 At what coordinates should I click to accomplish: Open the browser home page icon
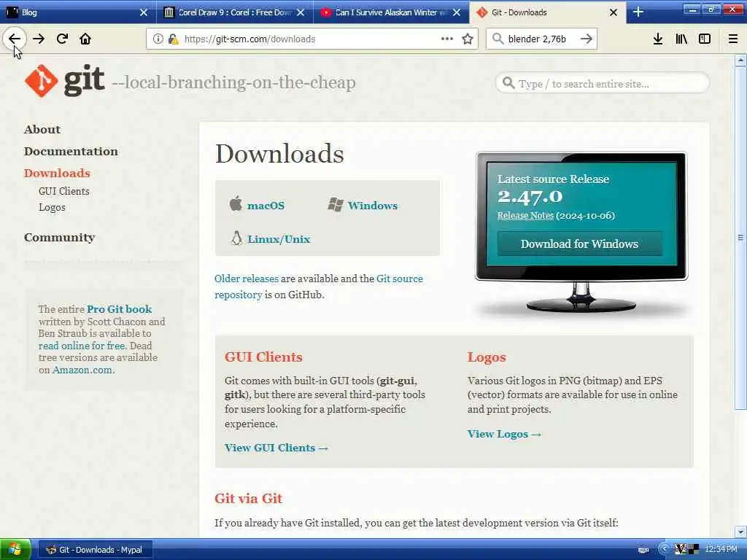(x=85, y=39)
